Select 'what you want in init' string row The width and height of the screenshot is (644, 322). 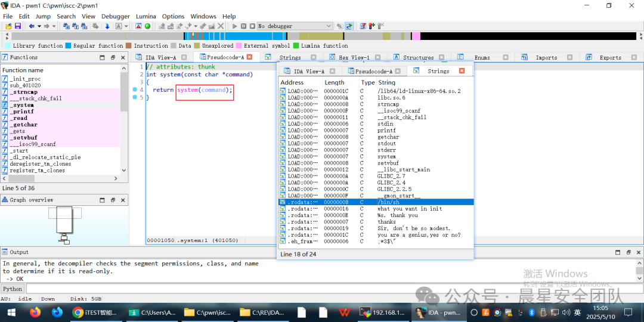pyautogui.click(x=376, y=209)
